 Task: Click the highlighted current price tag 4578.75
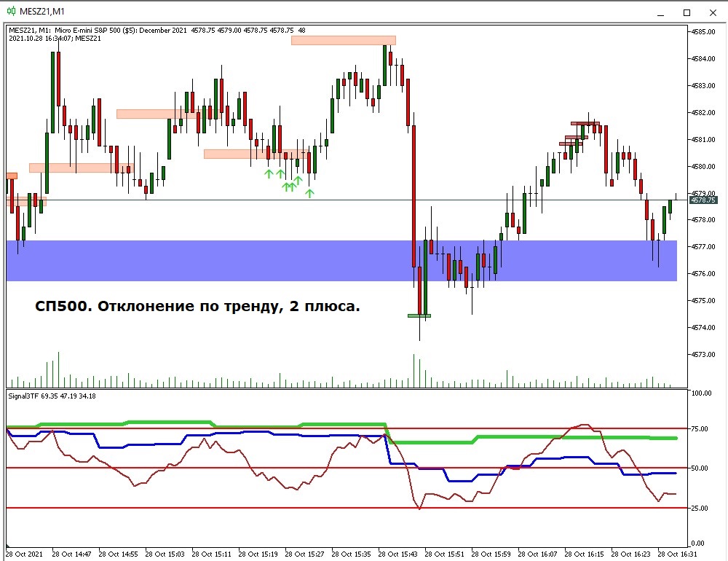pyautogui.click(x=703, y=200)
